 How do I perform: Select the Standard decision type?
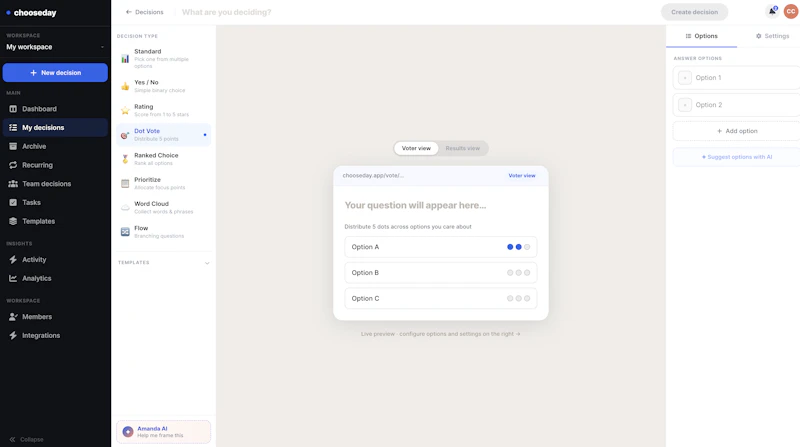[x=163, y=58]
